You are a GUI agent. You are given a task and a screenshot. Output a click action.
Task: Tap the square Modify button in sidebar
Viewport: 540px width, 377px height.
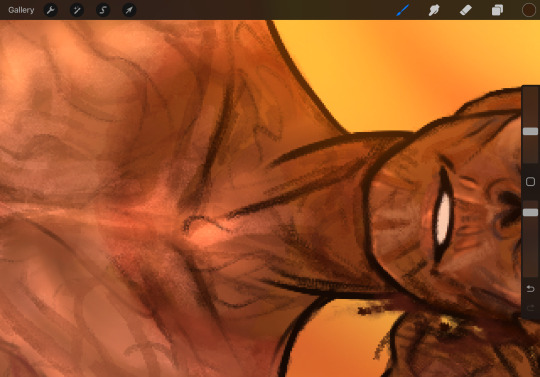point(530,181)
